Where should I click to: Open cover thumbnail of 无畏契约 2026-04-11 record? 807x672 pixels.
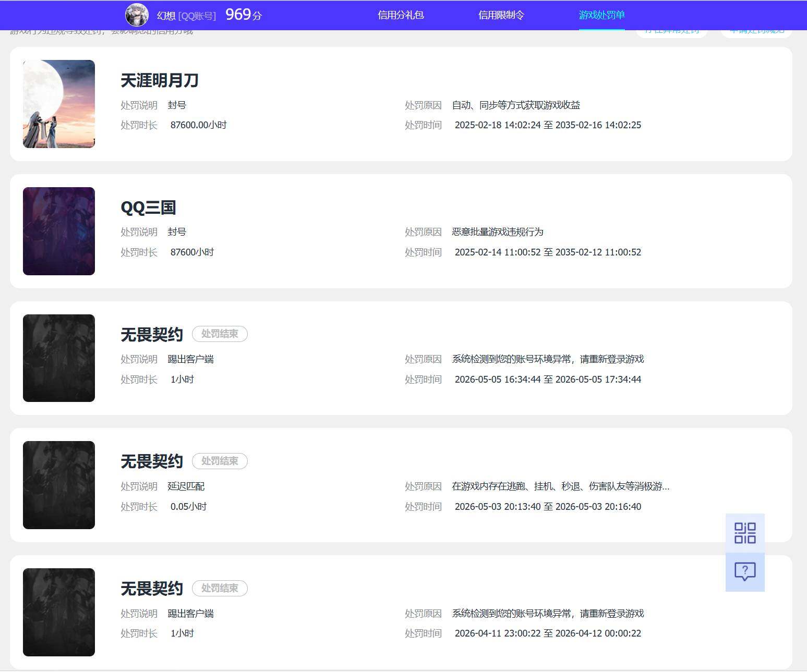point(59,612)
